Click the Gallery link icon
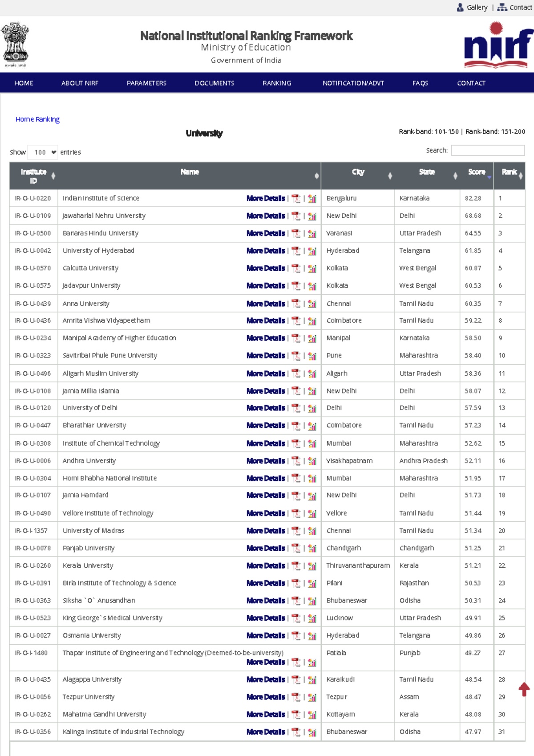 click(460, 7)
